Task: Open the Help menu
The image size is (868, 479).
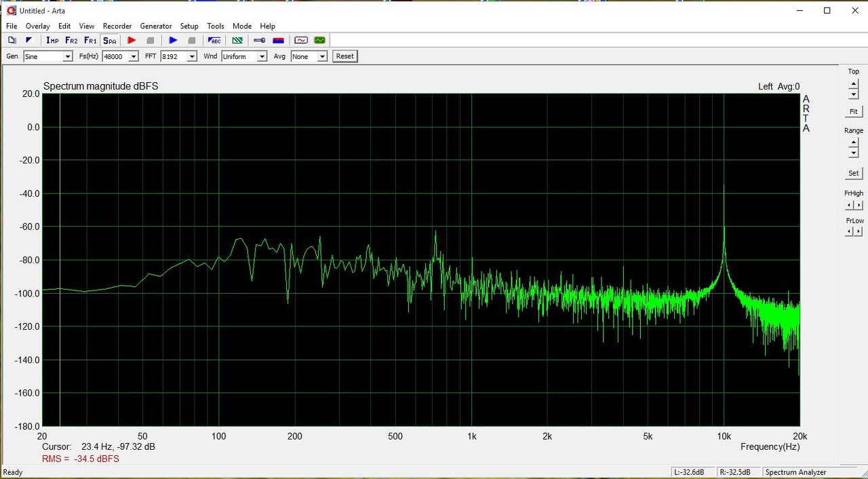Action: click(268, 26)
